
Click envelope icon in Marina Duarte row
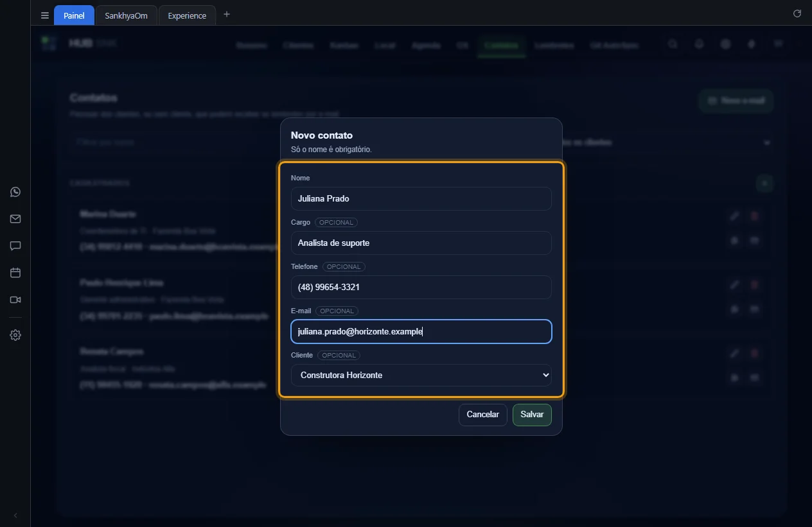click(x=755, y=241)
